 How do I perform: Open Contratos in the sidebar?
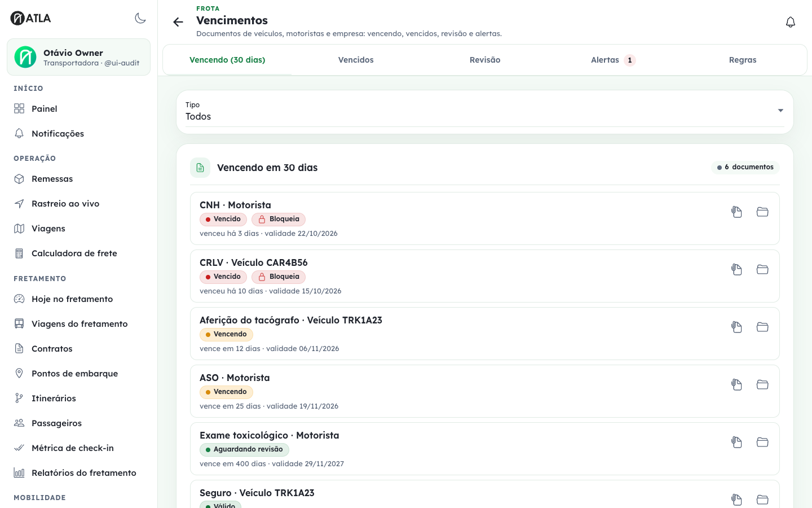tap(78, 349)
